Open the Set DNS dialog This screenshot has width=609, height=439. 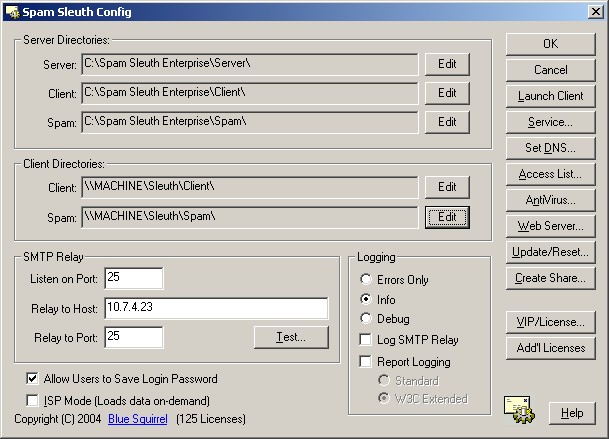[x=550, y=148]
